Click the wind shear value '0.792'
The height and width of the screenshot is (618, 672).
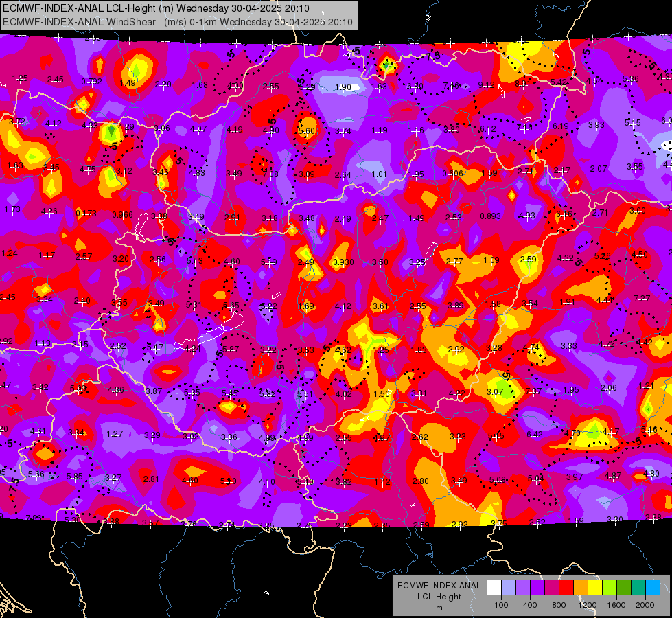tap(91, 82)
